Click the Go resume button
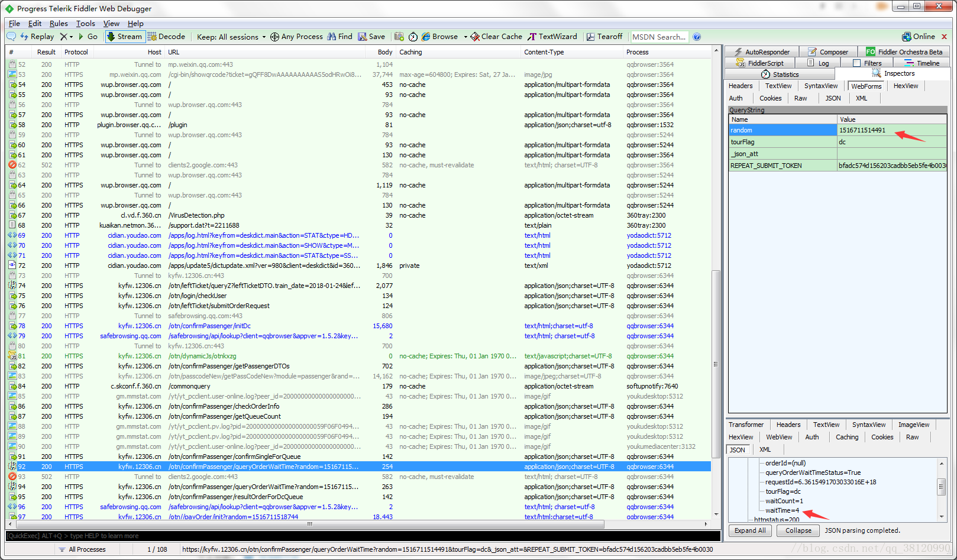Screen dimensions: 957x560 point(88,37)
